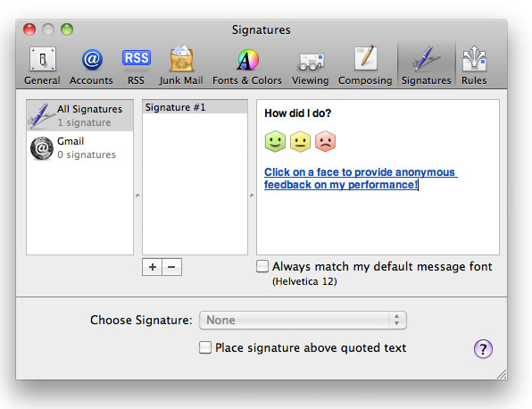532x409 pixels.
Task: Open Junk Mail preferences
Action: pyautogui.click(x=181, y=65)
